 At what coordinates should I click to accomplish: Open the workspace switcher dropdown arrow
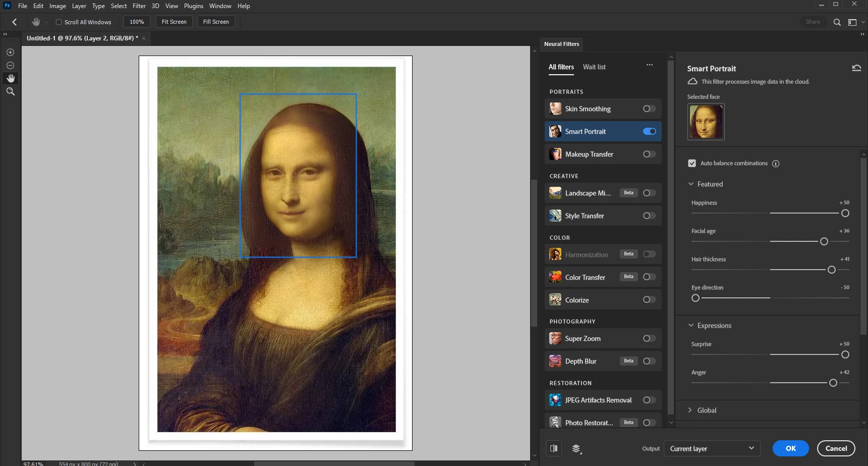click(863, 22)
